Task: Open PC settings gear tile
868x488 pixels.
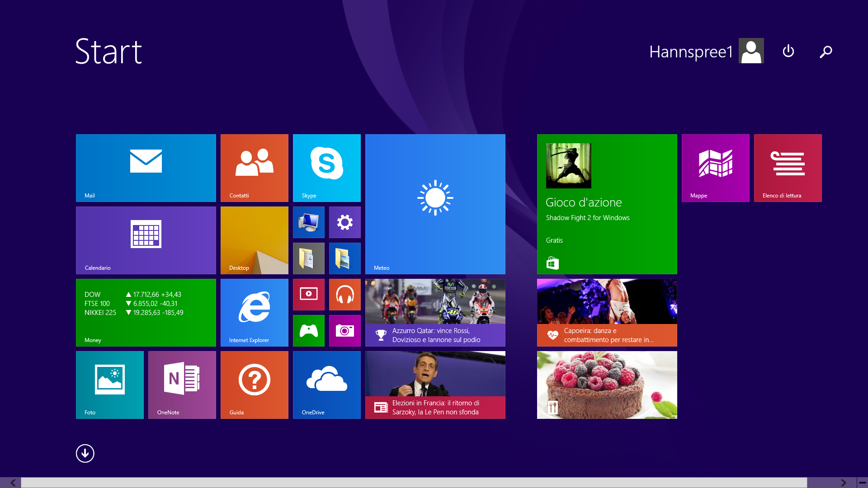Action: pos(344,222)
